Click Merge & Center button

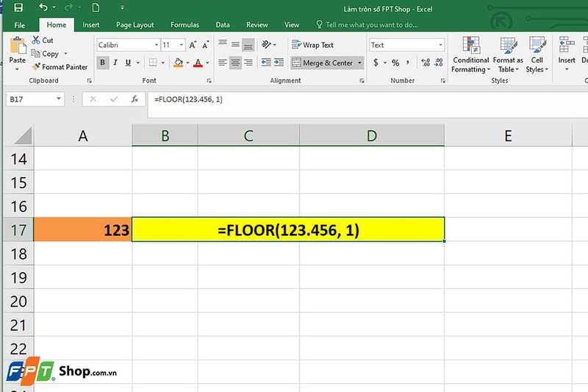[323, 63]
